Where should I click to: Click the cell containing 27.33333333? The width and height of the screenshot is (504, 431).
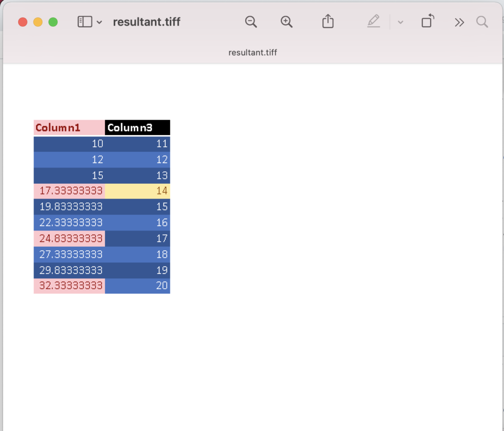tap(69, 255)
